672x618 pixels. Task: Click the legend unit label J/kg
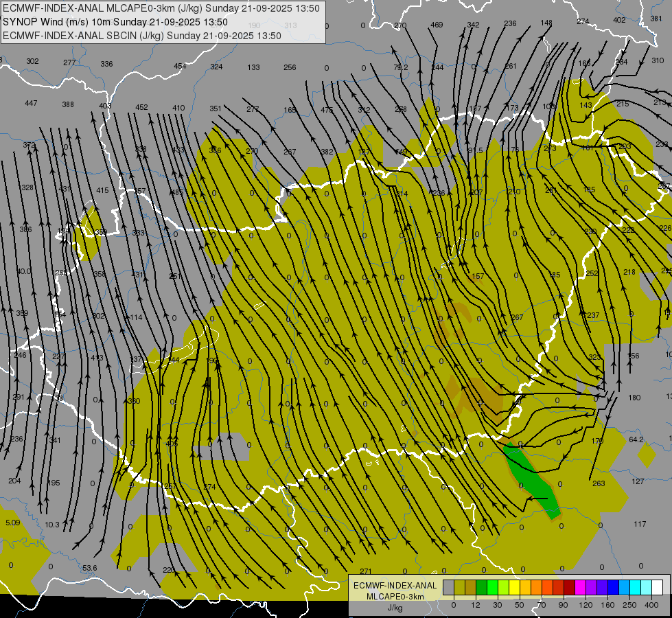coord(395,608)
